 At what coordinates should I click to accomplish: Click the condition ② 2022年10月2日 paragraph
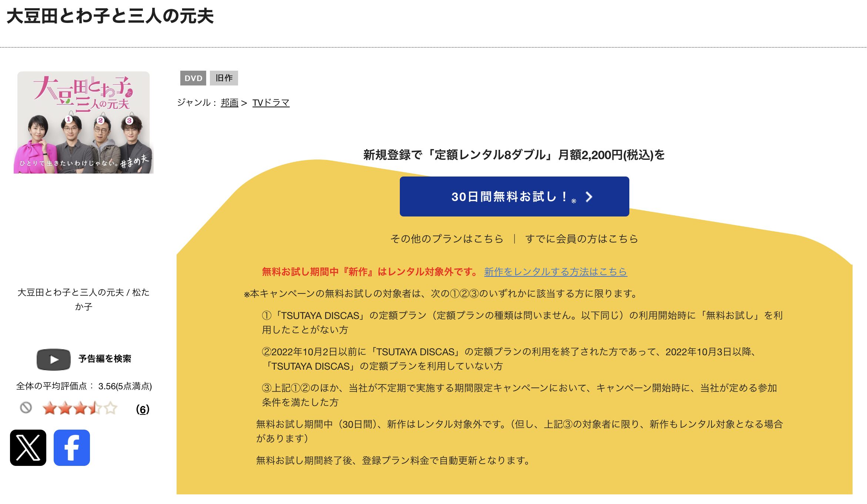[509, 359]
